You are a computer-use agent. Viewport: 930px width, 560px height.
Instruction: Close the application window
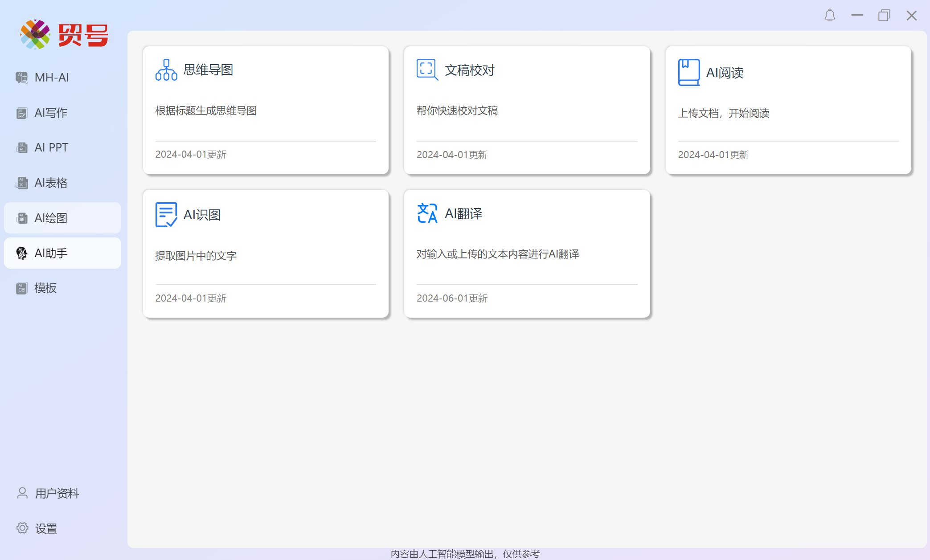[912, 16]
